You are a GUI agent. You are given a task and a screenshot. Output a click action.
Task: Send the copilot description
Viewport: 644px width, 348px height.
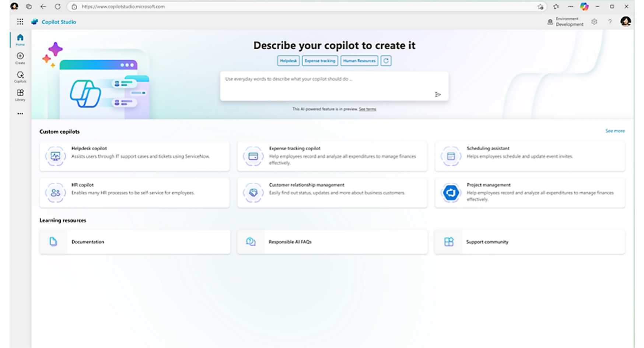[x=438, y=95]
